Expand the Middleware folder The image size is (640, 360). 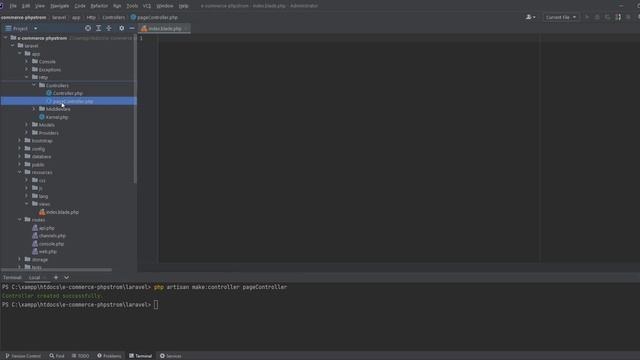(34, 109)
